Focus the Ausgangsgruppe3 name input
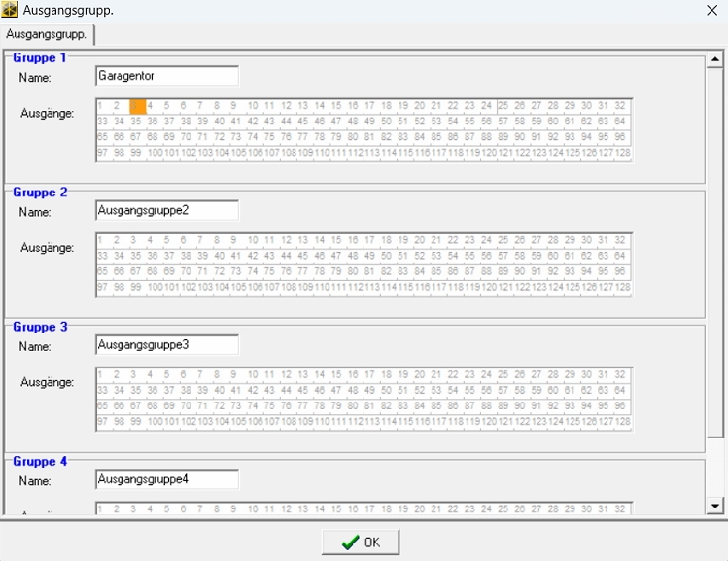 pos(167,345)
